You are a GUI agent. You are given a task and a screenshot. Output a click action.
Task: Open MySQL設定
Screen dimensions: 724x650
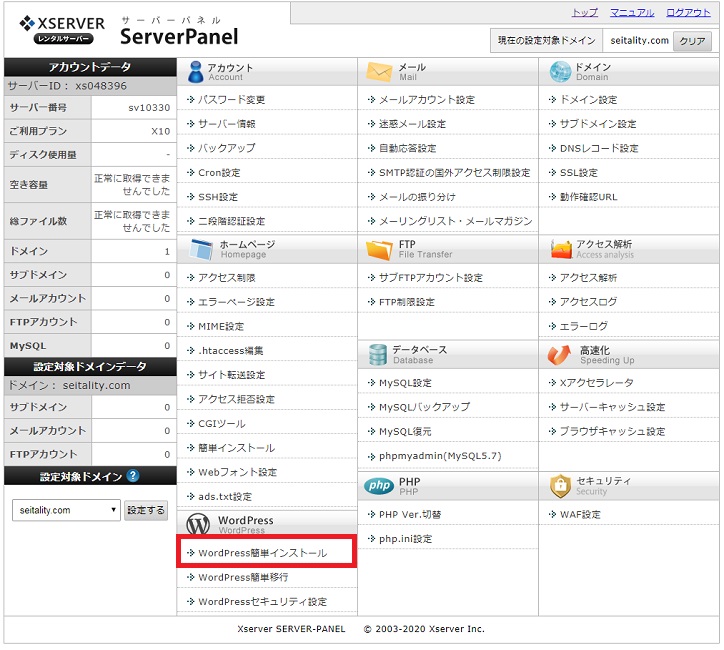405,383
